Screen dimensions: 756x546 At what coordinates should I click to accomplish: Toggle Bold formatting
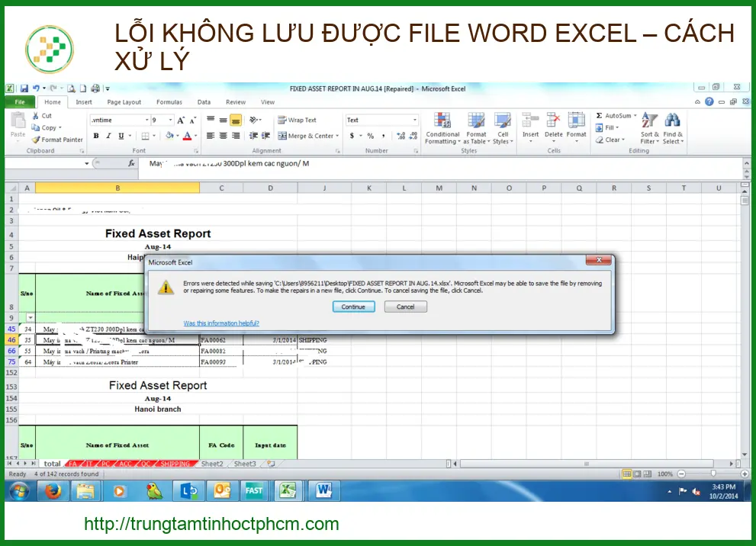tap(96, 136)
